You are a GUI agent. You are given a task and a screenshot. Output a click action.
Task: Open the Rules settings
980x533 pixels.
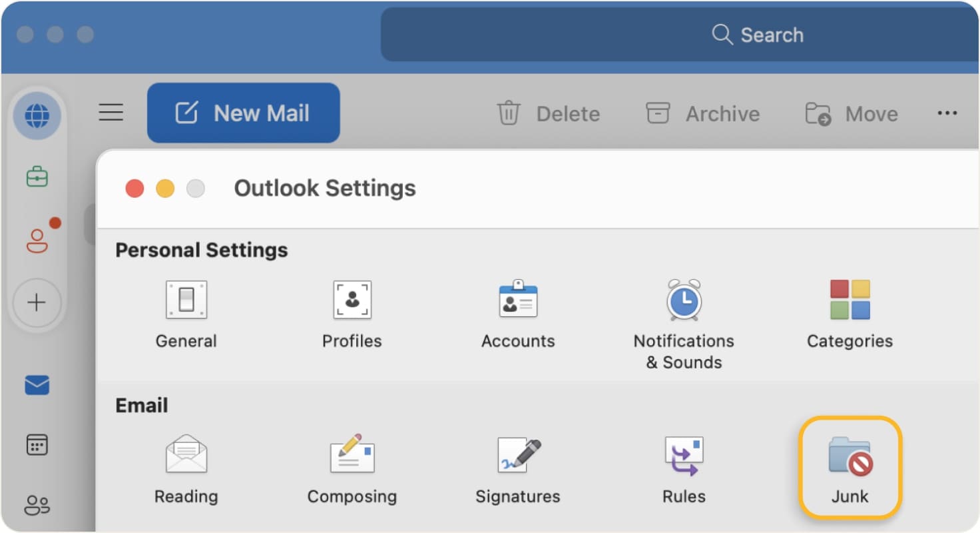click(683, 466)
